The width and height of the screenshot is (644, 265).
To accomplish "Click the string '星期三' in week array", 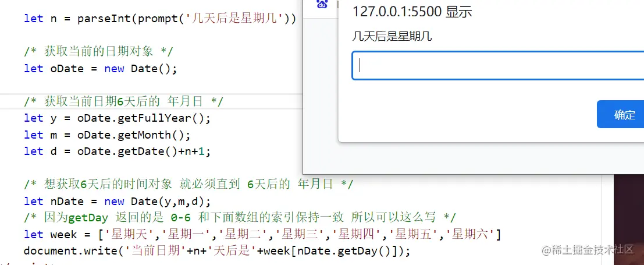I will coord(301,235).
